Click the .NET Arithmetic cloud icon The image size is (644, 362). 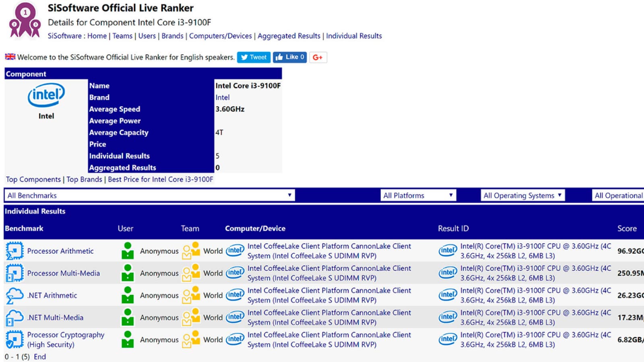14,295
